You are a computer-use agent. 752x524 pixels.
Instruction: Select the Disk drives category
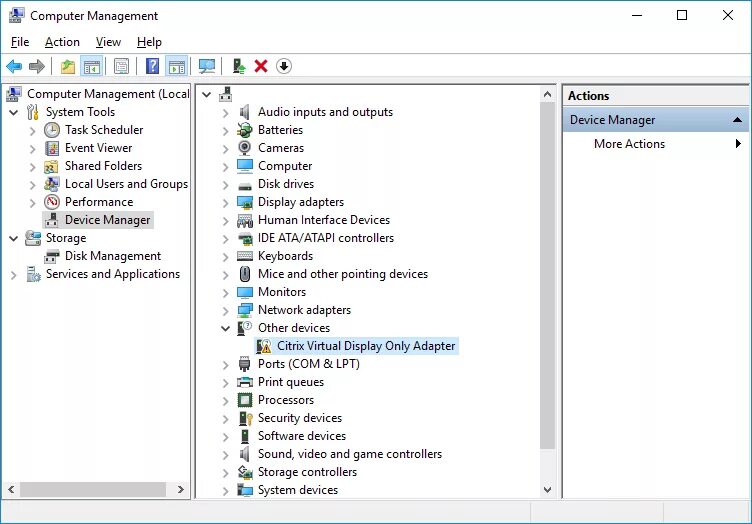tap(286, 184)
